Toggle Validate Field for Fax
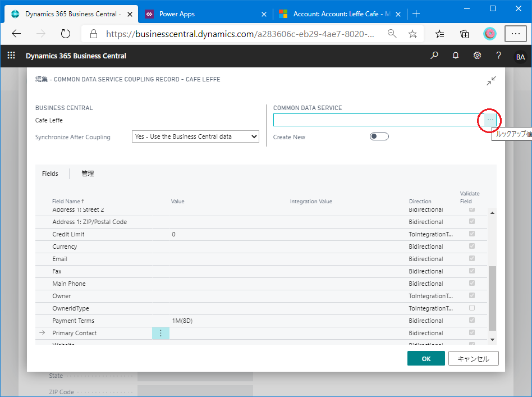532x397 pixels. point(471,271)
